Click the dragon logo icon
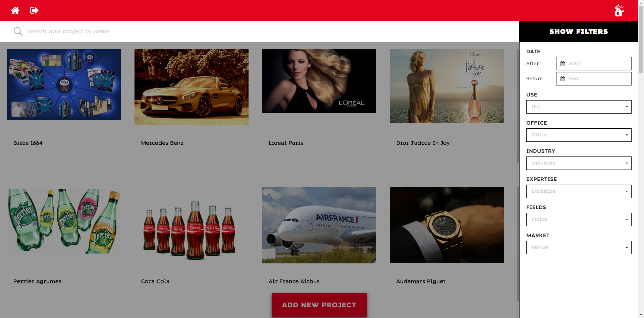 [x=619, y=10]
